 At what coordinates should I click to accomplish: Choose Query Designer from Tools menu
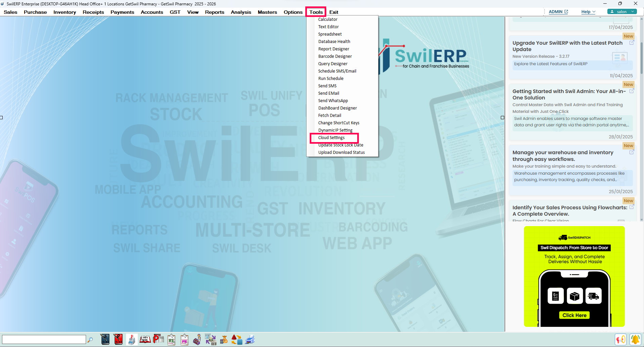333,64
